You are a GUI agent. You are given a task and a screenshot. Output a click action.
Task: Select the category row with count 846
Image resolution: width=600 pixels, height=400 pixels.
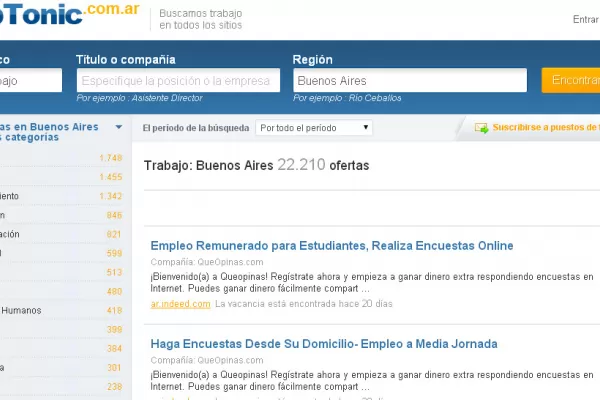click(61, 215)
